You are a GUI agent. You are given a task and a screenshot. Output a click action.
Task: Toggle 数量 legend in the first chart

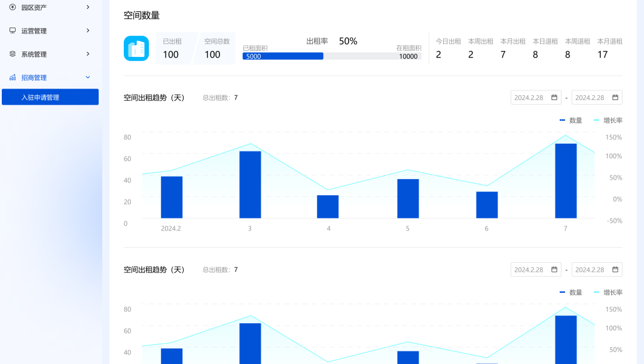point(571,120)
